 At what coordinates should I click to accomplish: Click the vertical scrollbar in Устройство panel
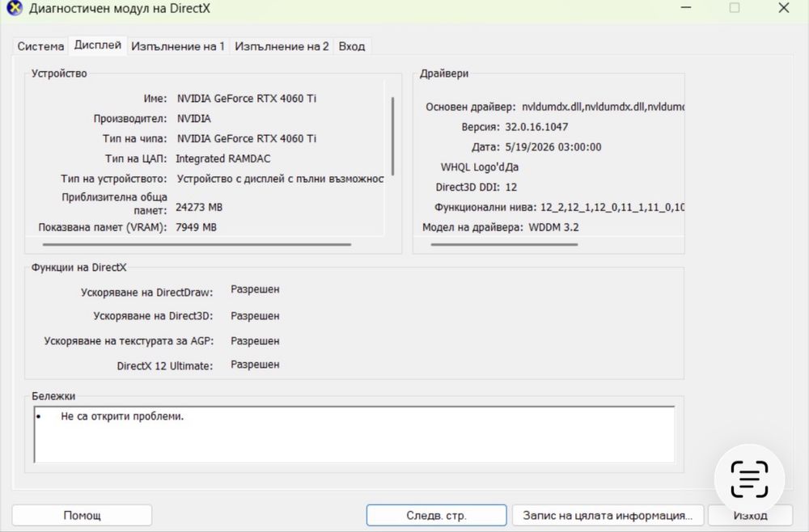[393, 136]
